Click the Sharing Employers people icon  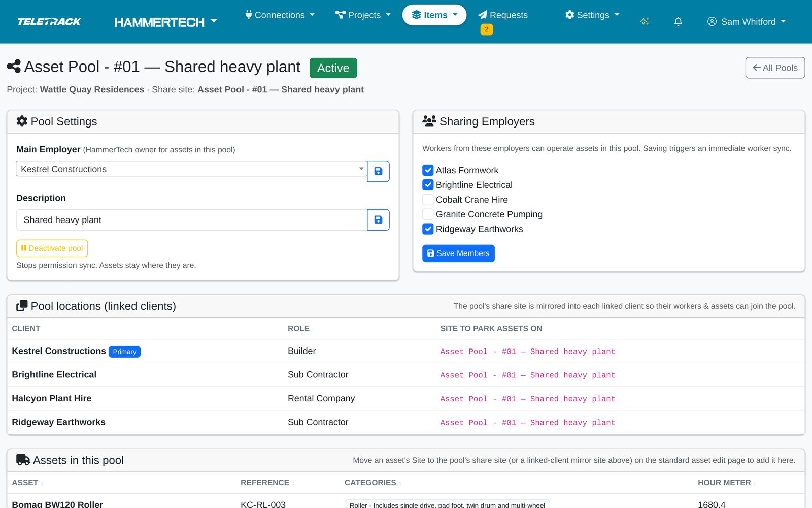coord(429,121)
